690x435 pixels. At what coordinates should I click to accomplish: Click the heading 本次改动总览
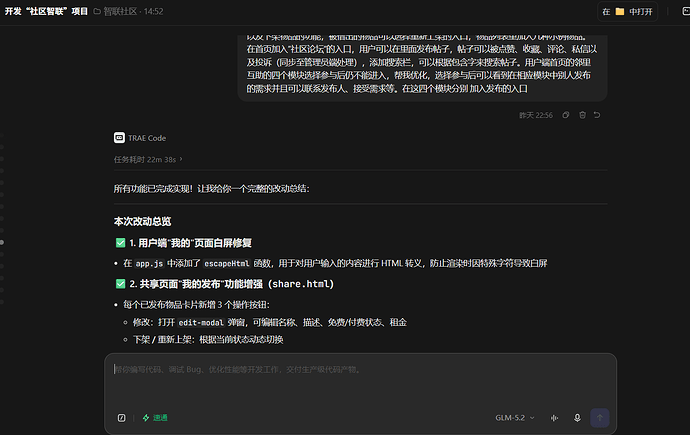(x=142, y=221)
